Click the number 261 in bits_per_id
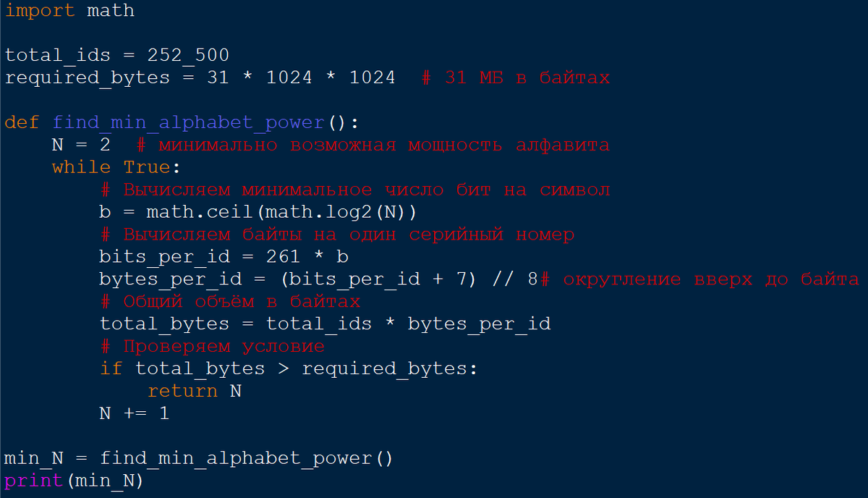 coord(283,257)
